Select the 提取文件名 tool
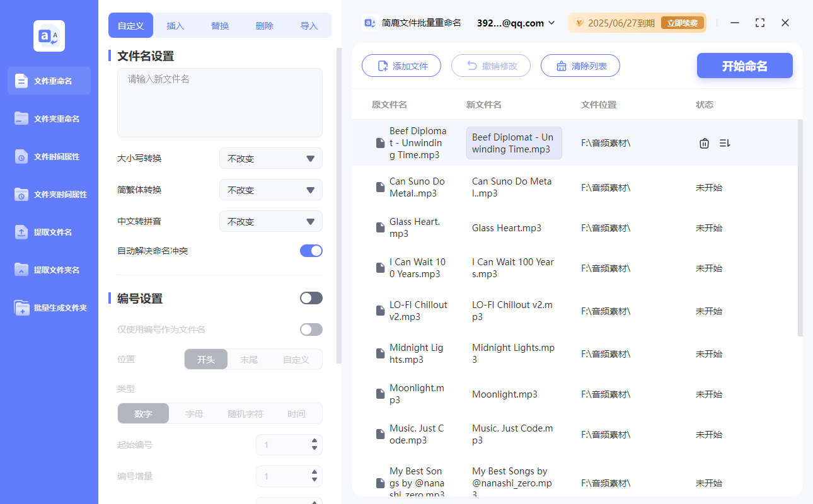The height and width of the screenshot is (504, 813). 48,232
